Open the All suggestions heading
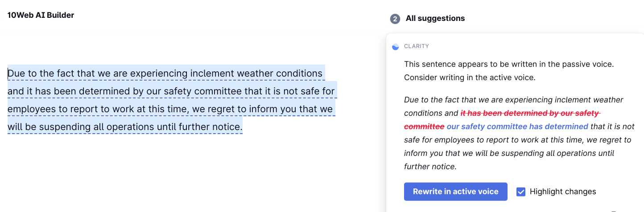 [435, 19]
